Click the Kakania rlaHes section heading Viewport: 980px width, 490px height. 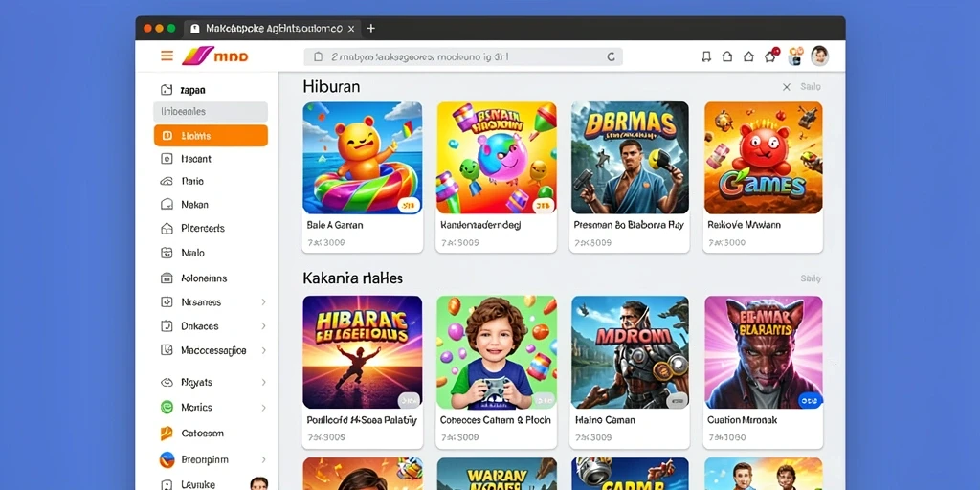pyautogui.click(x=352, y=278)
